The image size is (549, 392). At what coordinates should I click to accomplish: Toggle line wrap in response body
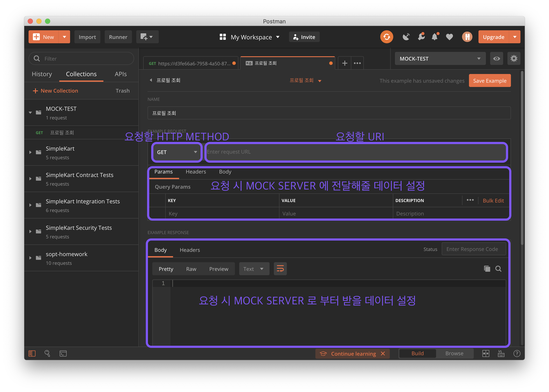[280, 269]
